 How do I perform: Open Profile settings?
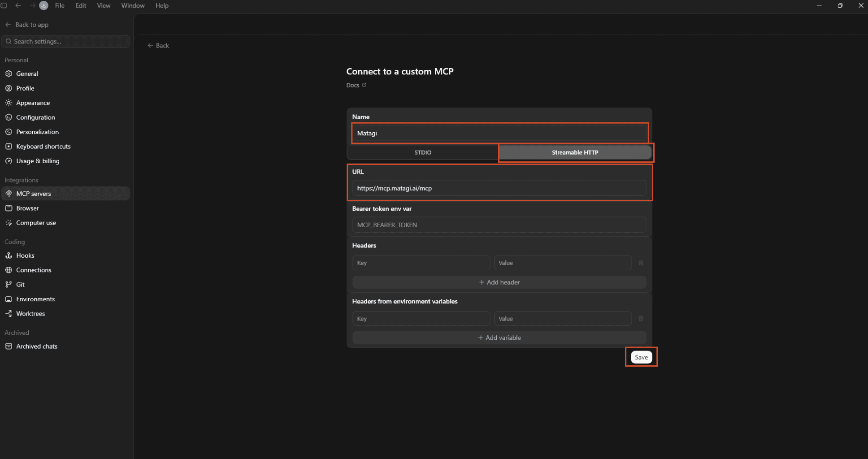coord(65,88)
